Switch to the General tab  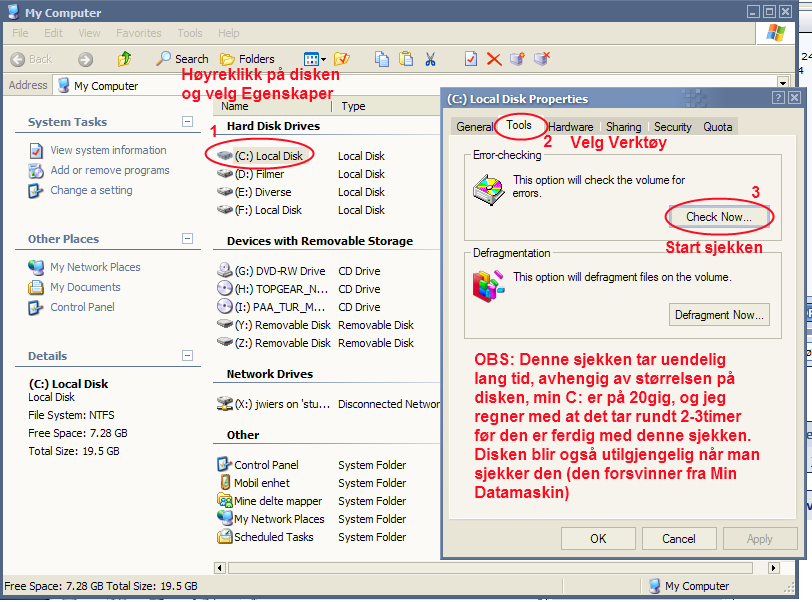[474, 127]
